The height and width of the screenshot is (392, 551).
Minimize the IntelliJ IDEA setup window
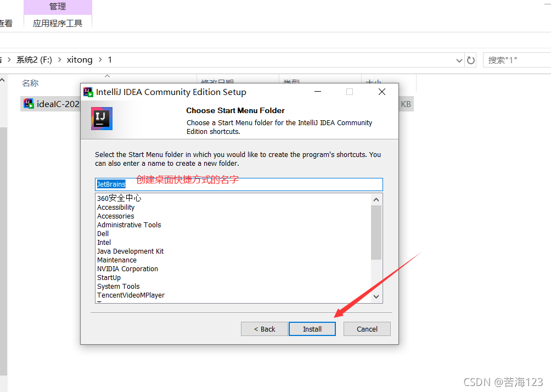point(318,92)
